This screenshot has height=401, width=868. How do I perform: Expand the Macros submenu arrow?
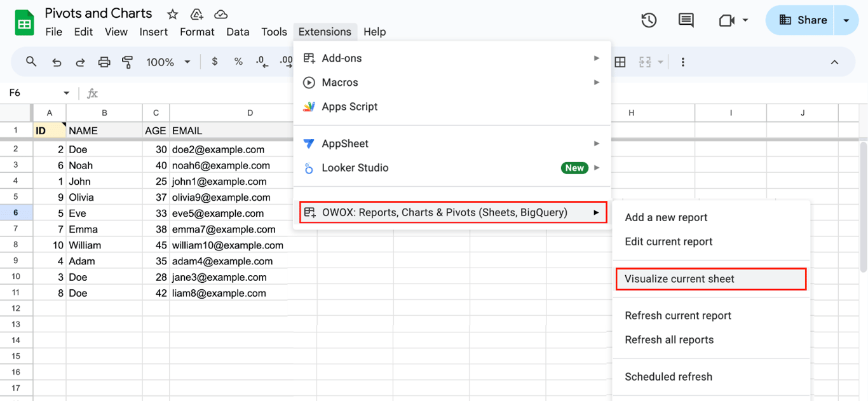click(x=597, y=83)
